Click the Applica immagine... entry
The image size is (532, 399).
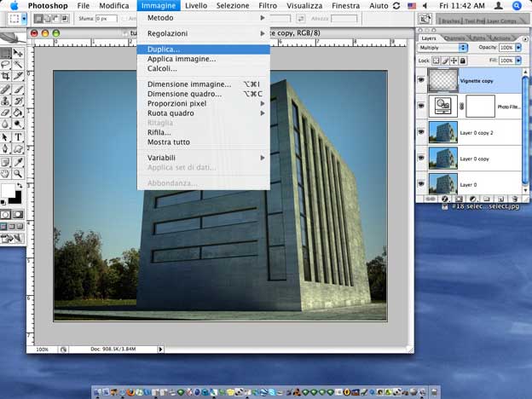(181, 59)
